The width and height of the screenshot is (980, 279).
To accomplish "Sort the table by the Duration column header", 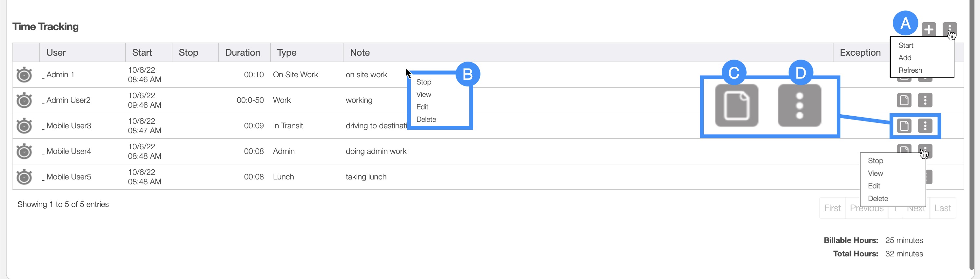I will coord(242,52).
